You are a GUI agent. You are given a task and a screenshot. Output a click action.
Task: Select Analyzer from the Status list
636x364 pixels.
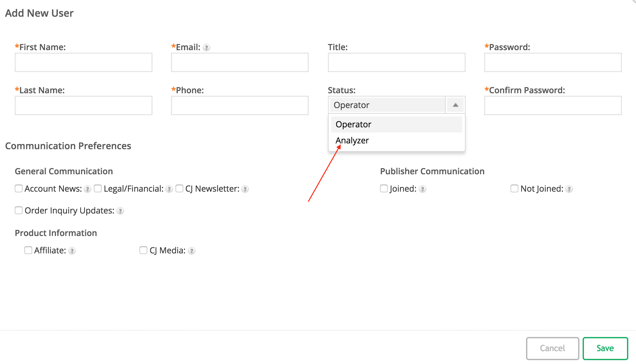tap(352, 141)
